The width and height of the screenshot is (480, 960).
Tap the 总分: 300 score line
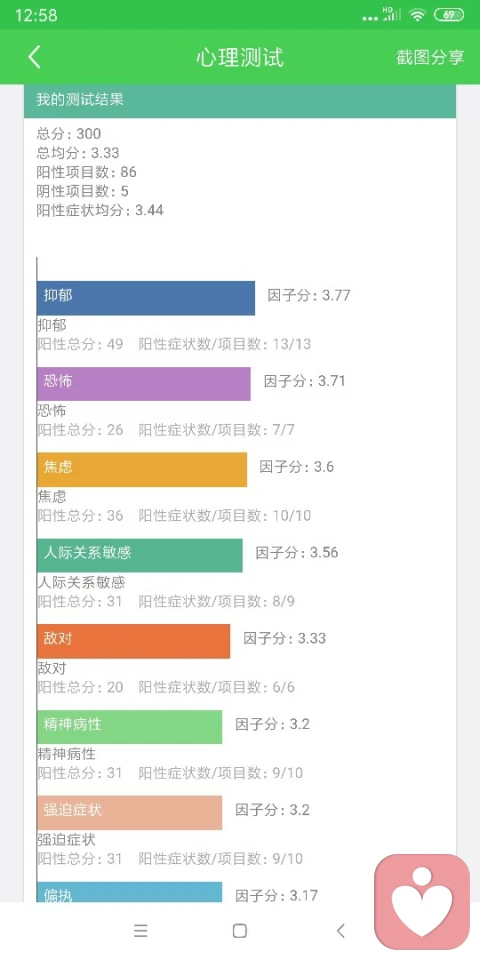click(69, 133)
